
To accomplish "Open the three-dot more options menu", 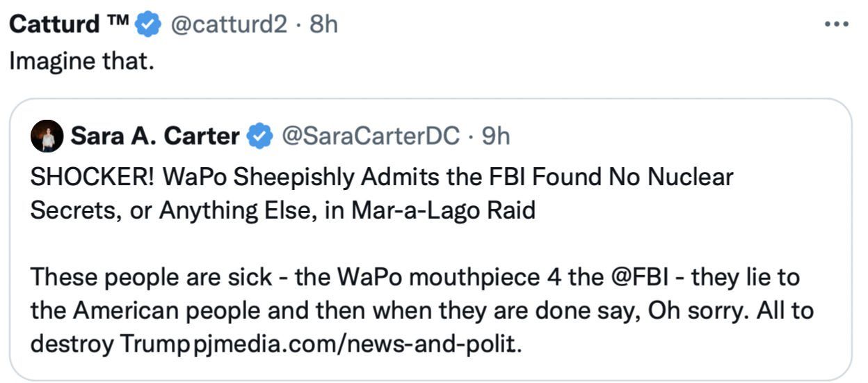I will coord(836,24).
